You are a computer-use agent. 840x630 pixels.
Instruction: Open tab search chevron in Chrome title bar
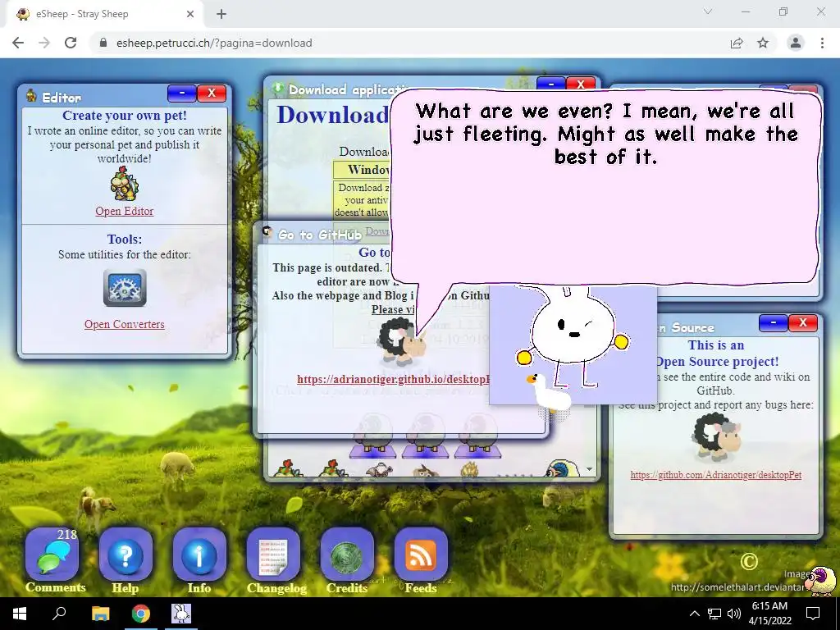(x=708, y=11)
